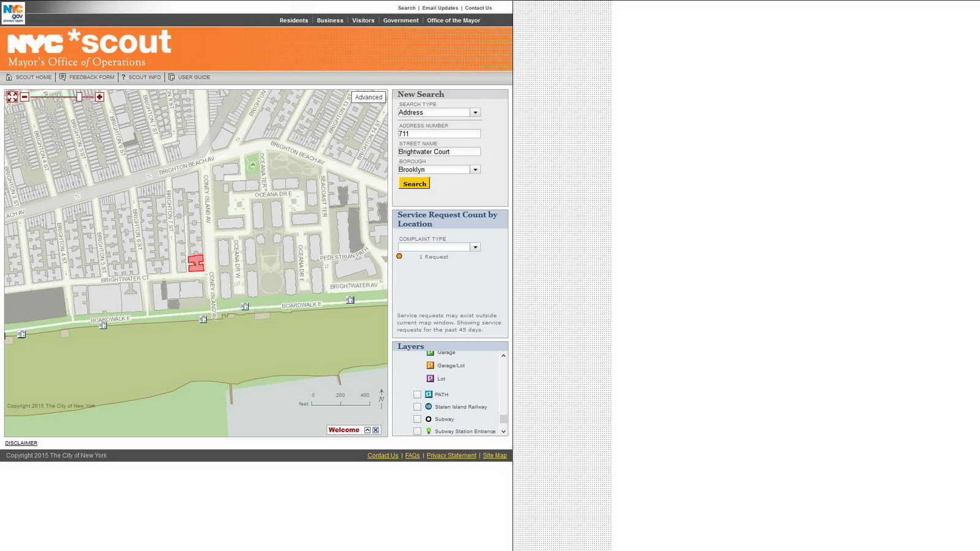Click the green park marker on Oceana Ter
The width and height of the screenshot is (980, 551).
coord(252,165)
